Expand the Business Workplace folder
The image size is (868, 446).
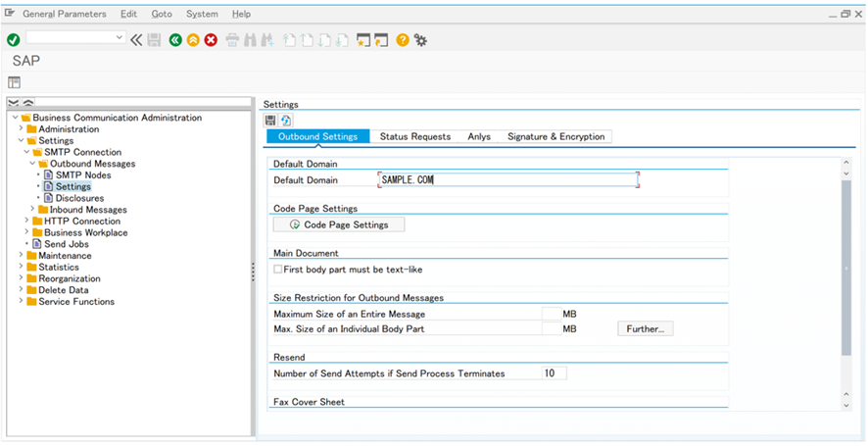[x=26, y=232]
